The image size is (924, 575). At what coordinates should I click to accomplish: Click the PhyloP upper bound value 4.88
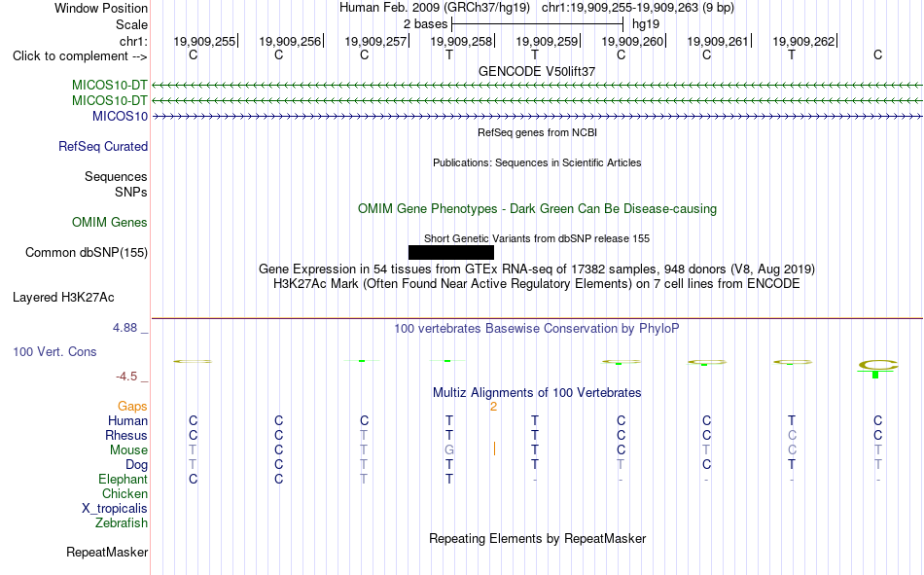125,328
